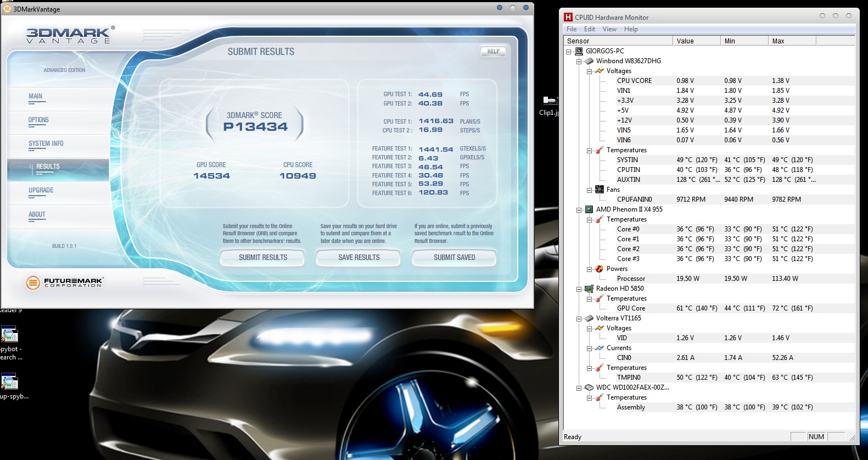The width and height of the screenshot is (868, 460).
Task: Click the SUBMIT SAVED button
Action: [454, 258]
